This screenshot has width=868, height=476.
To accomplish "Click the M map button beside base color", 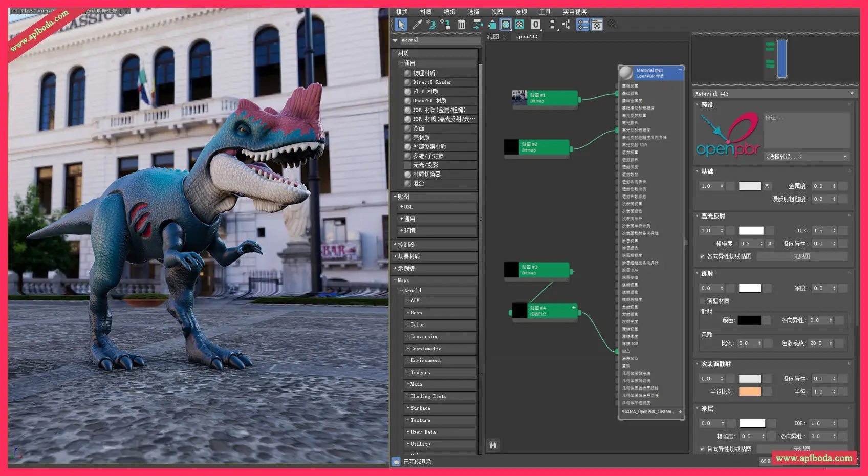I will (x=767, y=186).
